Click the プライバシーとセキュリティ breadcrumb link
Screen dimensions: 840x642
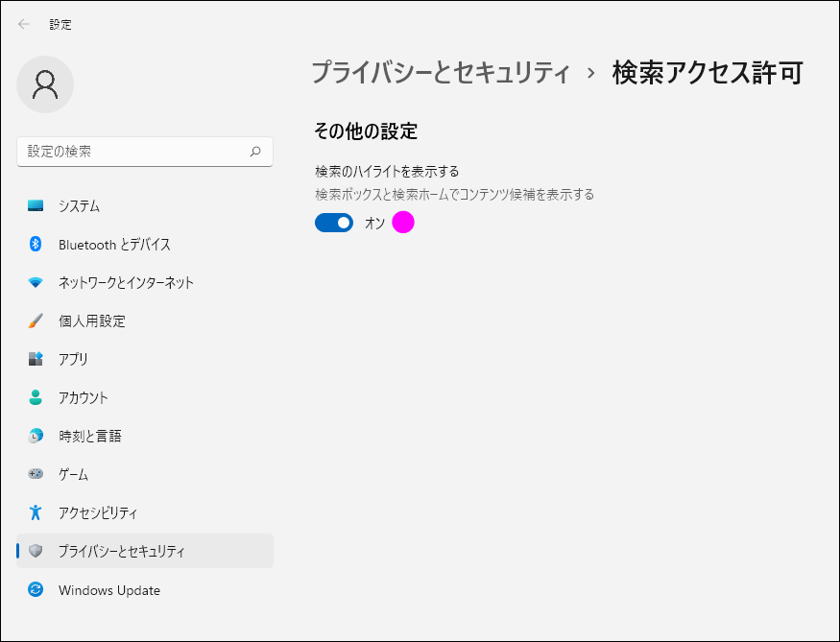(441, 73)
